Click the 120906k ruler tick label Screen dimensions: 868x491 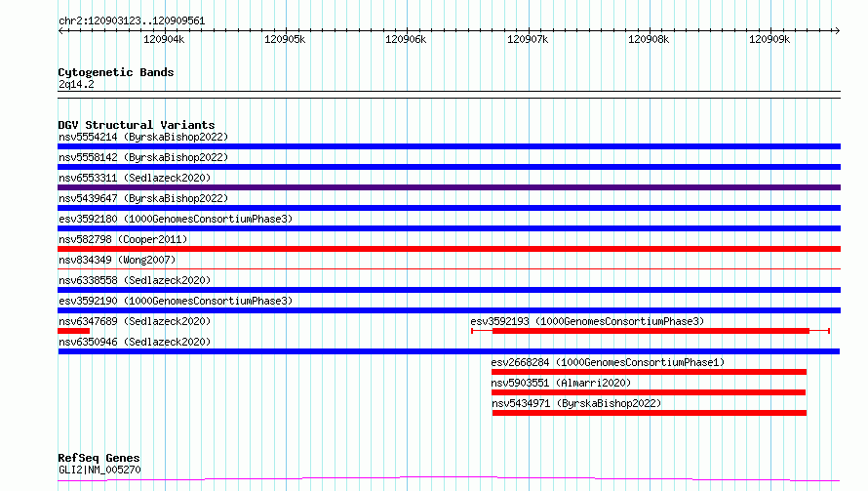point(406,39)
